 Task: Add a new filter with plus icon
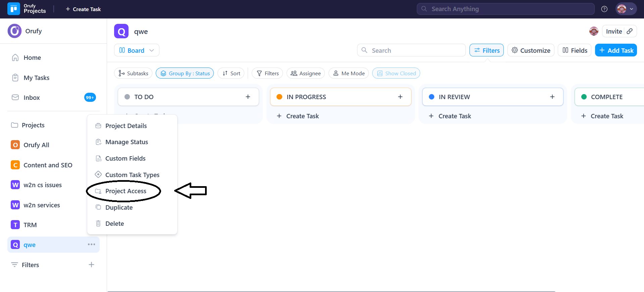[91, 265]
